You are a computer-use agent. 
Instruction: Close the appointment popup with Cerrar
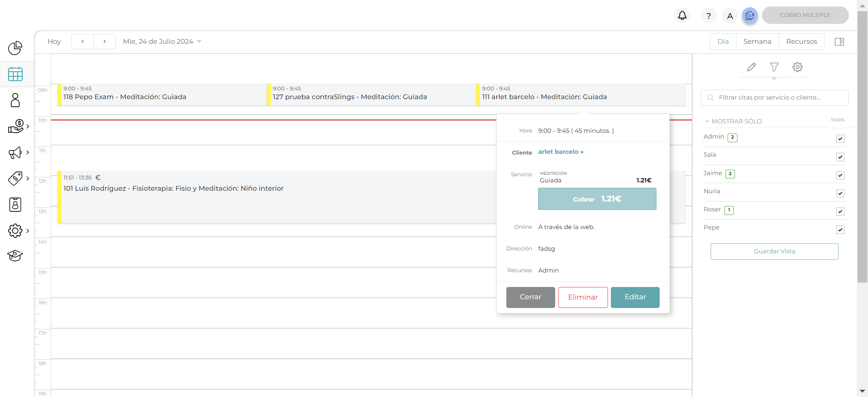click(531, 297)
